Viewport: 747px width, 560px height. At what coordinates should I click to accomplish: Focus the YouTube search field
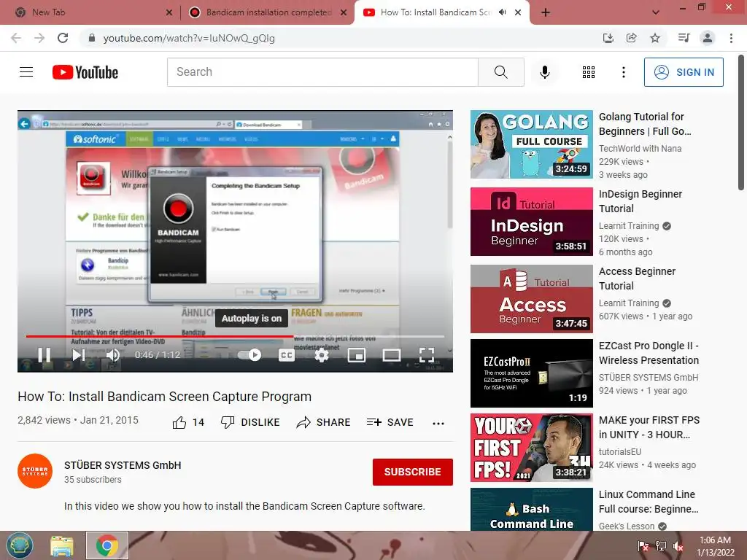[322, 72]
